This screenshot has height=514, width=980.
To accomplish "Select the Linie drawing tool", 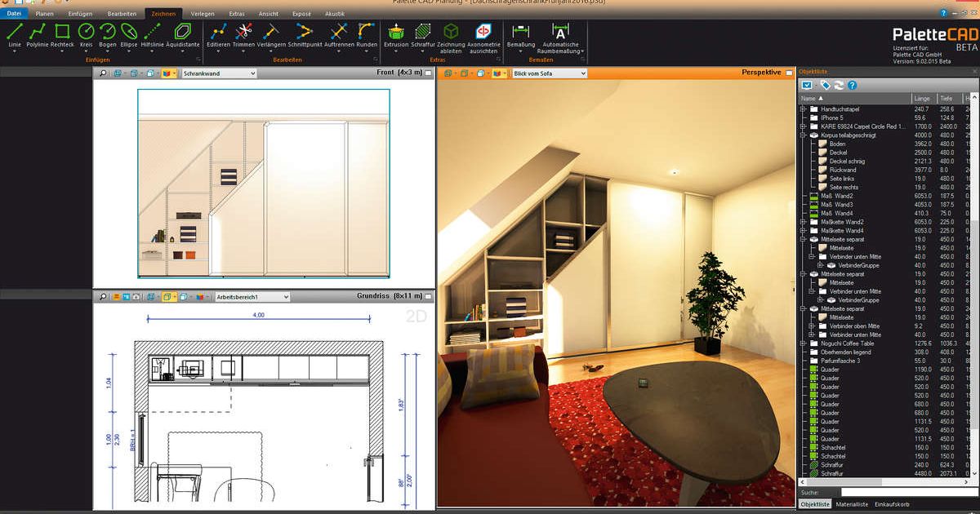I will 15,34.
